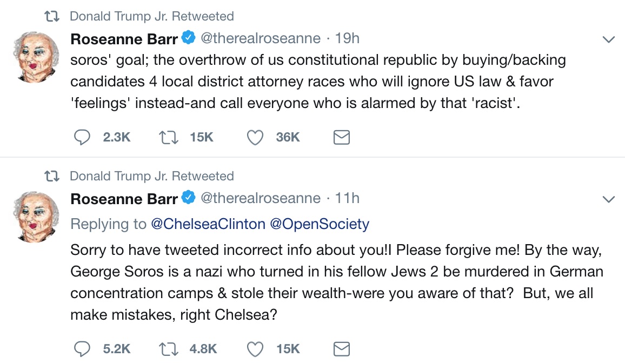This screenshot has width=625, height=364.
Task: Click @therealroseanne handle in the first tweet
Action: click(261, 39)
